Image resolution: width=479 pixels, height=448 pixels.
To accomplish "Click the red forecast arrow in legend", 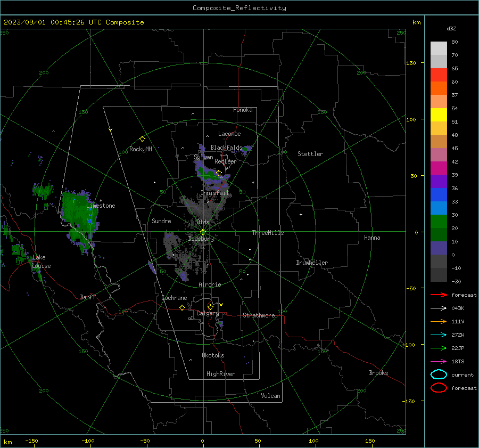I will click(439, 295).
